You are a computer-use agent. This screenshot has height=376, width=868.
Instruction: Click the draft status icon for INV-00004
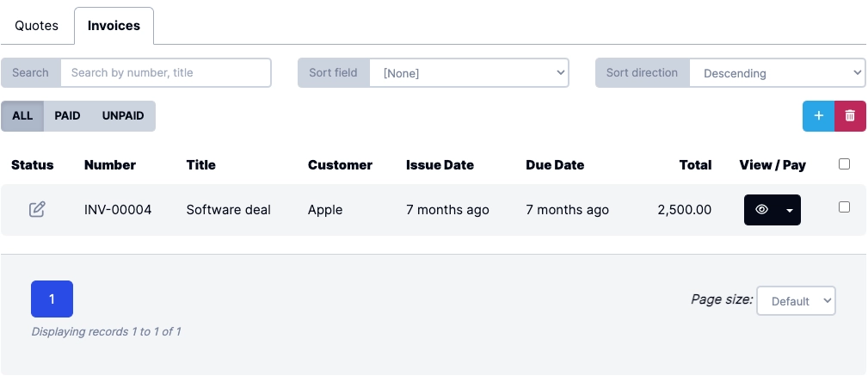coord(37,209)
